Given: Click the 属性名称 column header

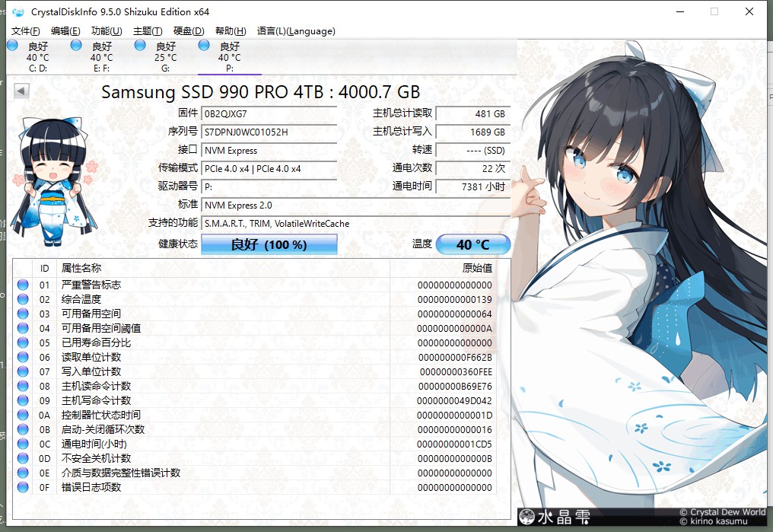Looking at the screenshot, I should pos(224,268).
